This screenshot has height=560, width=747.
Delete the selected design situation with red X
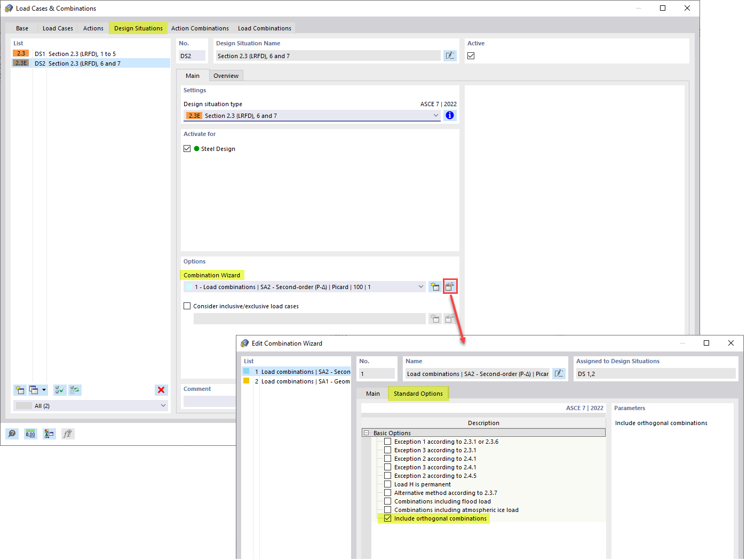point(161,390)
